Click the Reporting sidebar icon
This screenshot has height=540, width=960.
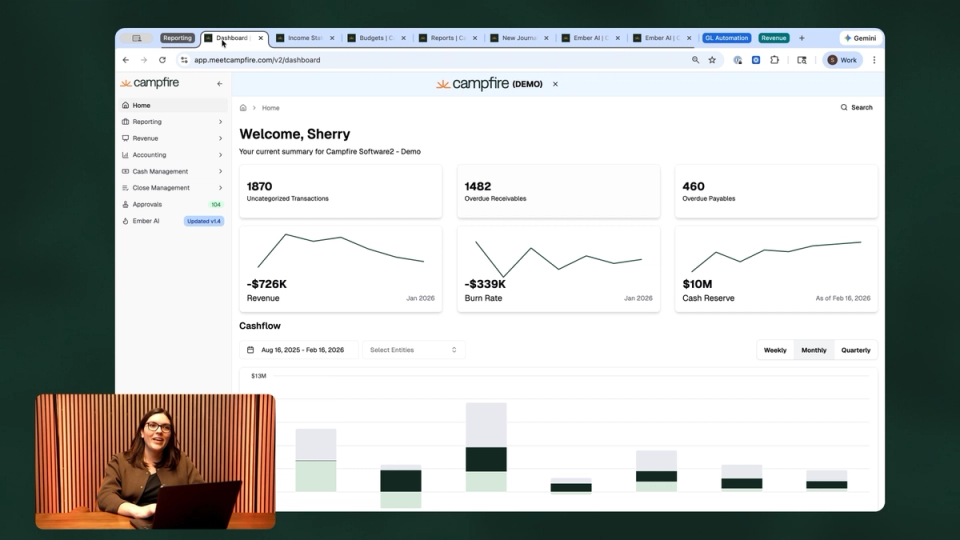(126, 122)
